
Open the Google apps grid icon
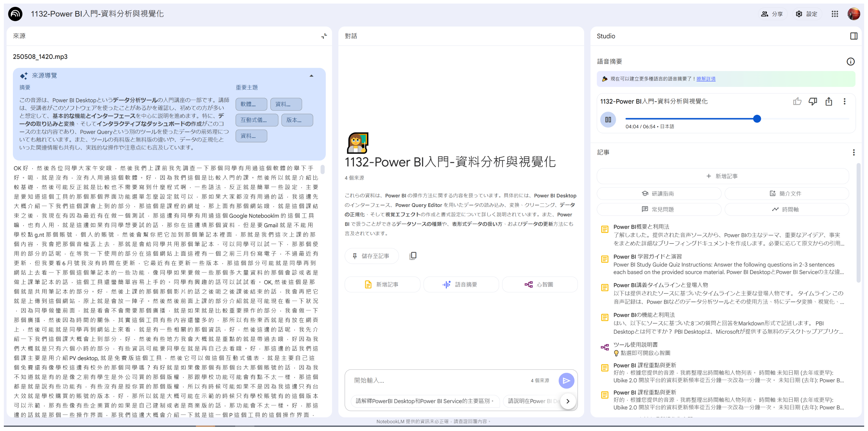coord(834,14)
